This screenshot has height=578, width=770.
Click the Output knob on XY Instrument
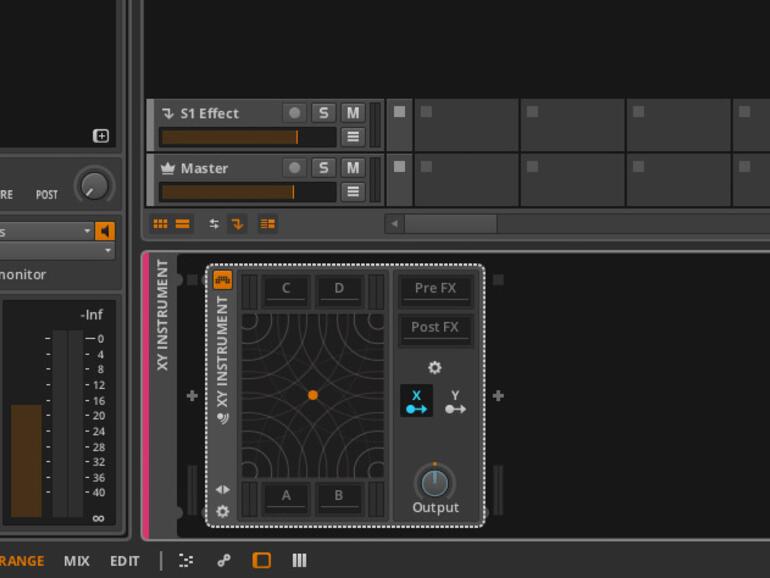coord(434,483)
